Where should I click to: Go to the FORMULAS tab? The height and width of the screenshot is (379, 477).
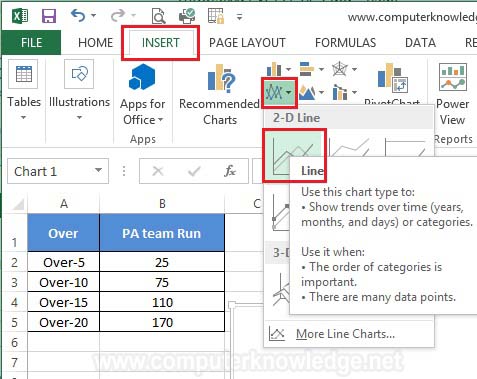pos(345,43)
